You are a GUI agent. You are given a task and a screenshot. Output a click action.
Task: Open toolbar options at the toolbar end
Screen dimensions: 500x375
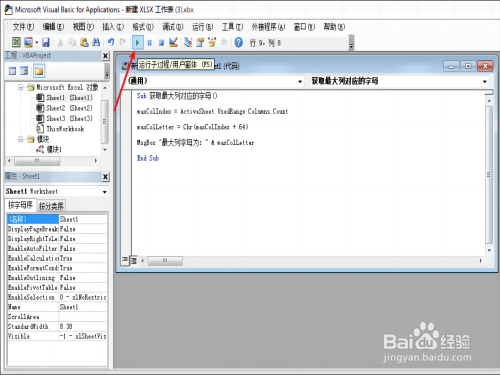[351, 43]
